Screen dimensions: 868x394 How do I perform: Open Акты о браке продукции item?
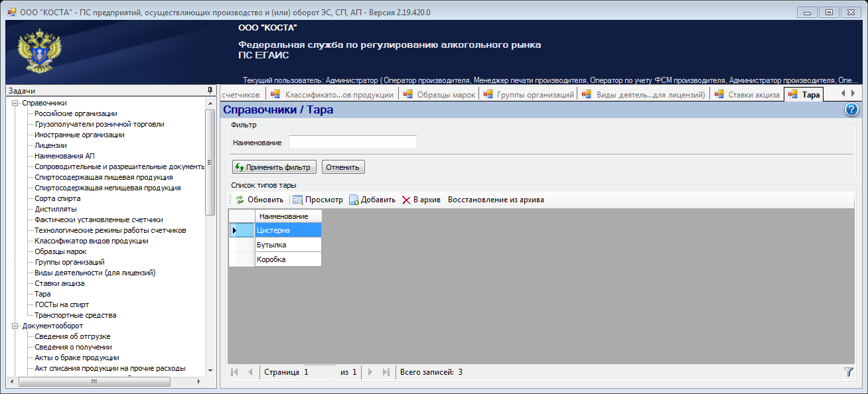pos(77,358)
